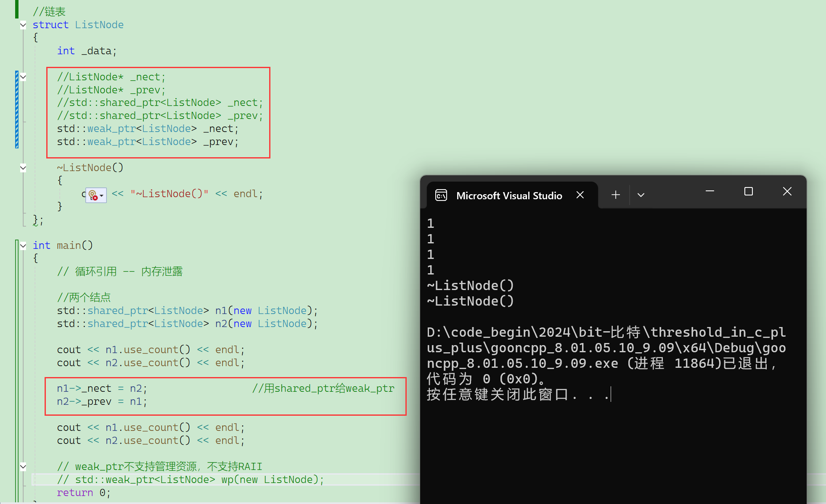Click on n1->_nect = n2 statement

102,388
